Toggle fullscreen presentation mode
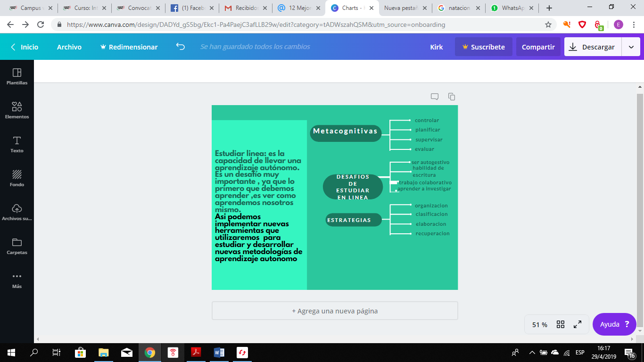644x362 pixels. click(x=577, y=324)
